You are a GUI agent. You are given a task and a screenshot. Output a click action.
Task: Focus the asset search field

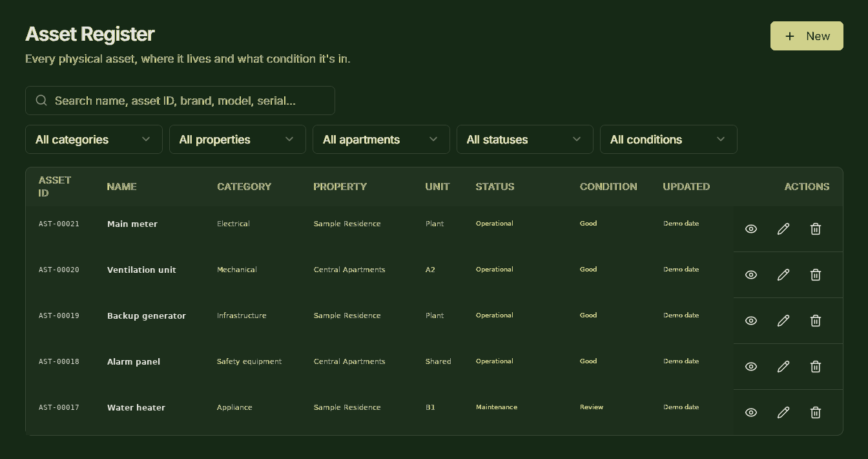[x=180, y=100]
